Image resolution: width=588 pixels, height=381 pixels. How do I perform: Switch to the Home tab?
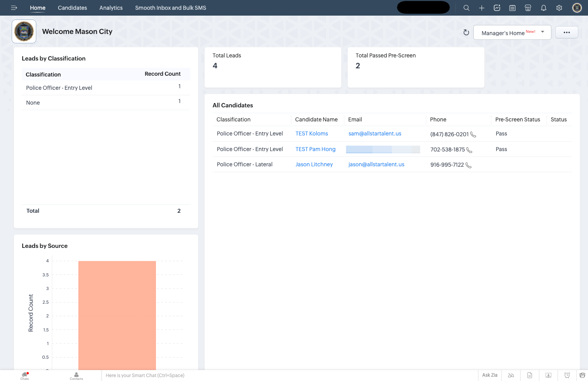[38, 8]
